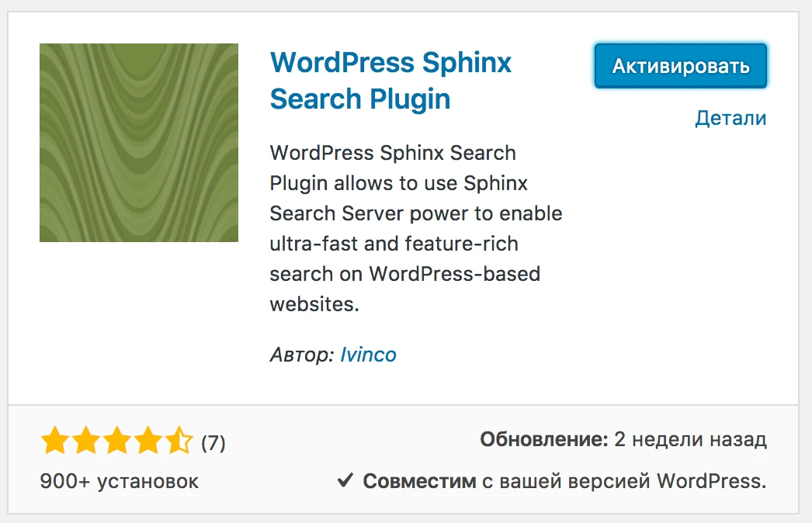
Task: Click the compatibility checkmark icon
Action: click(x=345, y=480)
